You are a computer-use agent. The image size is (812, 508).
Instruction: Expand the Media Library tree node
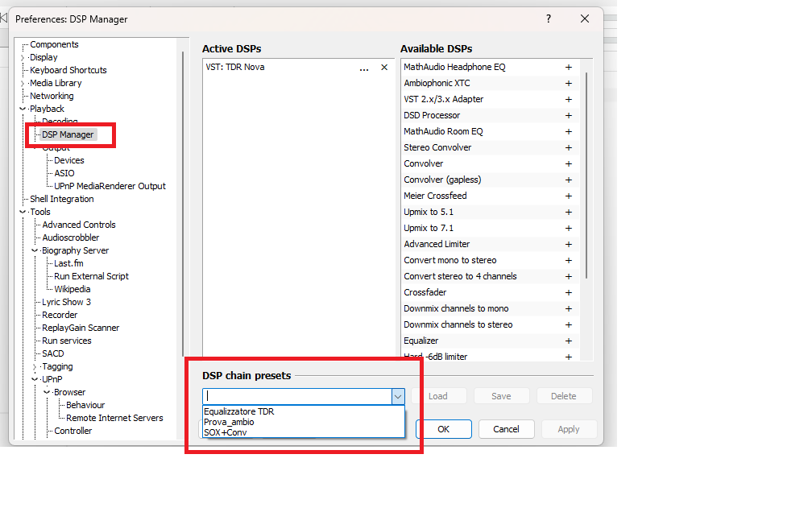click(x=23, y=83)
